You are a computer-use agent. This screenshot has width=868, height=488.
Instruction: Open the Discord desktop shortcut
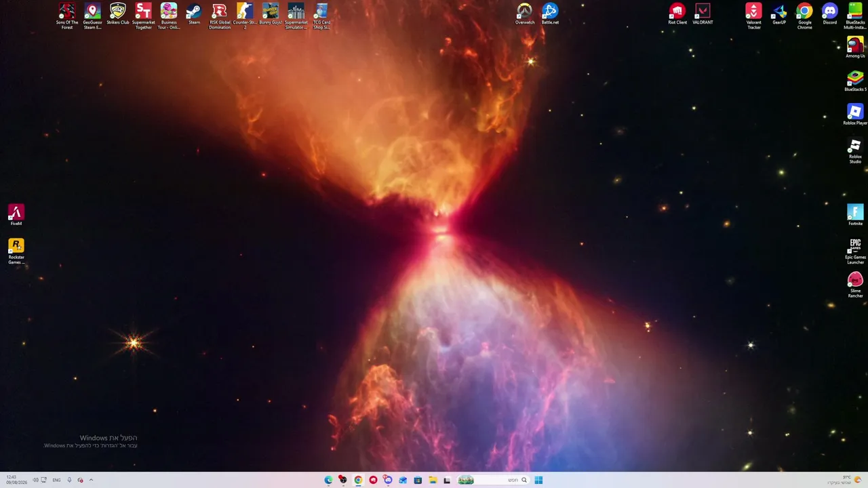[830, 14]
